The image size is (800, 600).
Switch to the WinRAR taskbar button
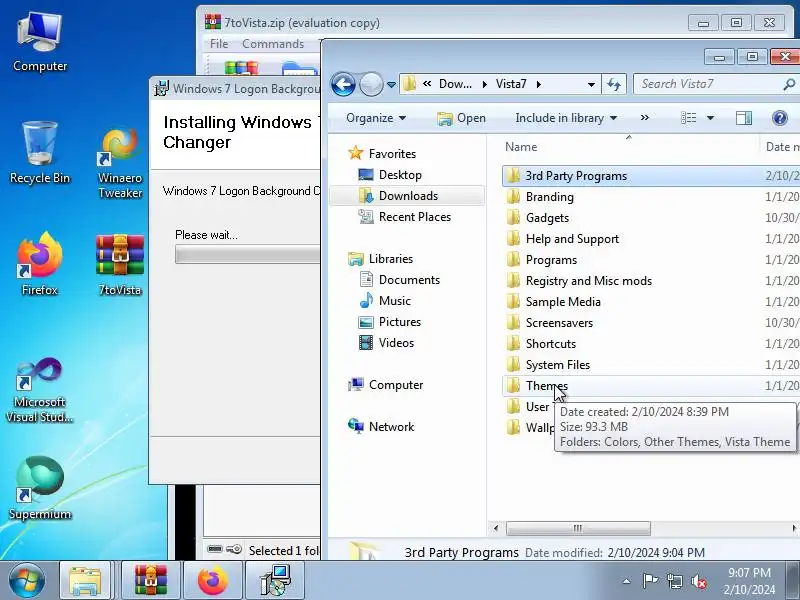click(151, 581)
